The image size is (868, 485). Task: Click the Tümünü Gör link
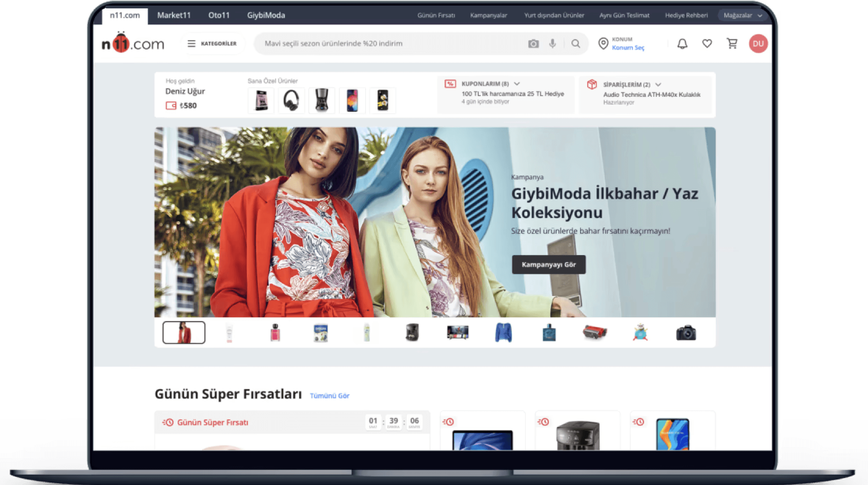coord(329,396)
